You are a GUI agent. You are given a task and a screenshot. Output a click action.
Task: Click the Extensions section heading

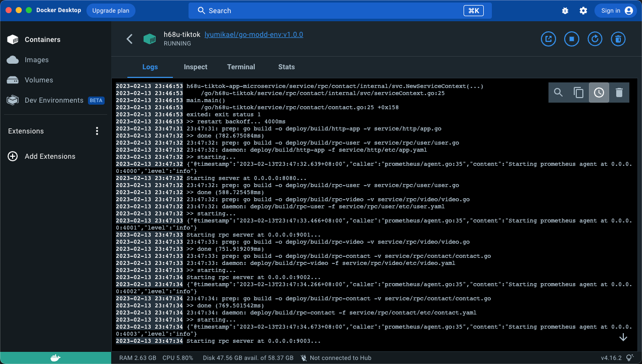click(26, 131)
